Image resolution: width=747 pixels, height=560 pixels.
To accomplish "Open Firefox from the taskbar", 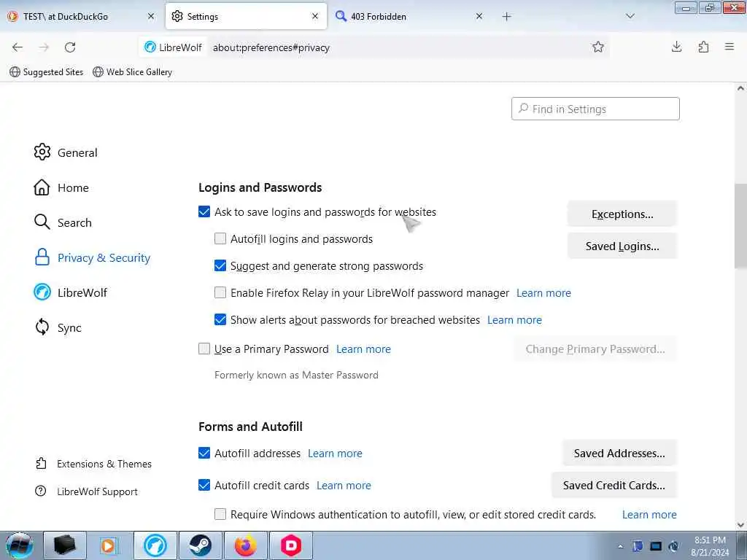I will tap(246, 545).
